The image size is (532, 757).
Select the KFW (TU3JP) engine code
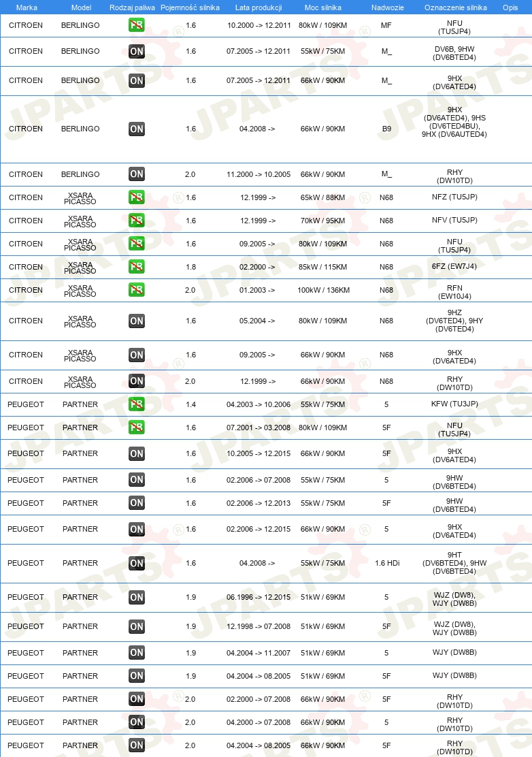(x=454, y=404)
